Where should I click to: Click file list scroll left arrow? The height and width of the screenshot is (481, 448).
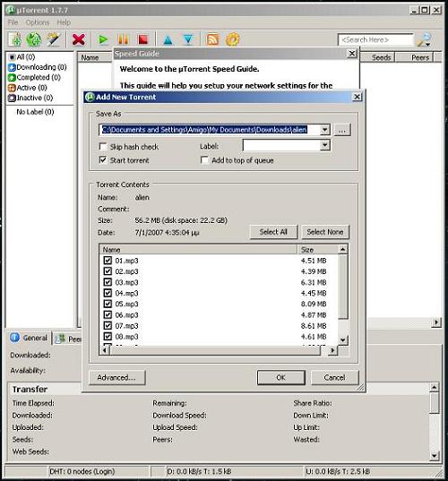coord(105,350)
